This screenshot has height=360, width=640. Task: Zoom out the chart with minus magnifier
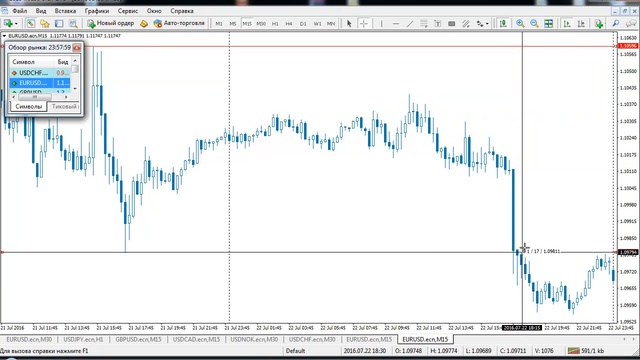click(x=534, y=24)
